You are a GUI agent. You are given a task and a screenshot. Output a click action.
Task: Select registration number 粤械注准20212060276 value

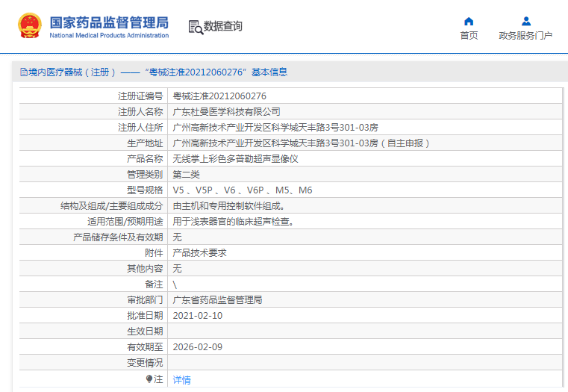pos(219,96)
